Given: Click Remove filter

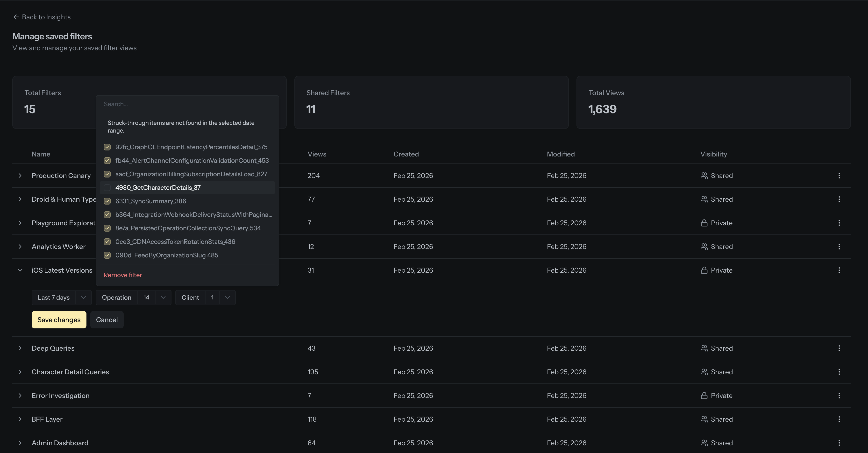Looking at the screenshot, I should [123, 275].
